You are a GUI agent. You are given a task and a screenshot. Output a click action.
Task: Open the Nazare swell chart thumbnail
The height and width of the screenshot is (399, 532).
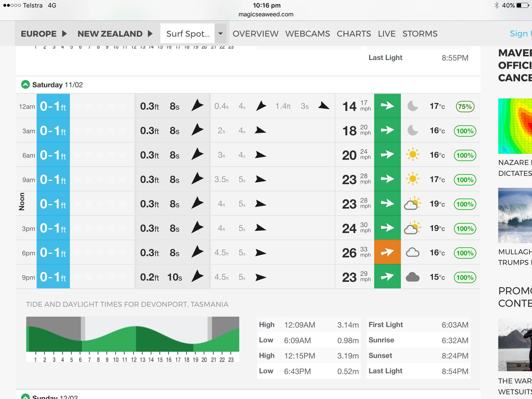[515, 126]
